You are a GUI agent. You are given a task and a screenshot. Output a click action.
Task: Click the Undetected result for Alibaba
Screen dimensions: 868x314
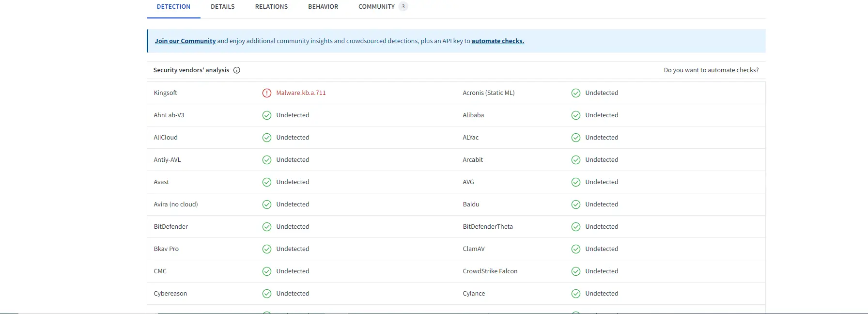[x=602, y=115]
